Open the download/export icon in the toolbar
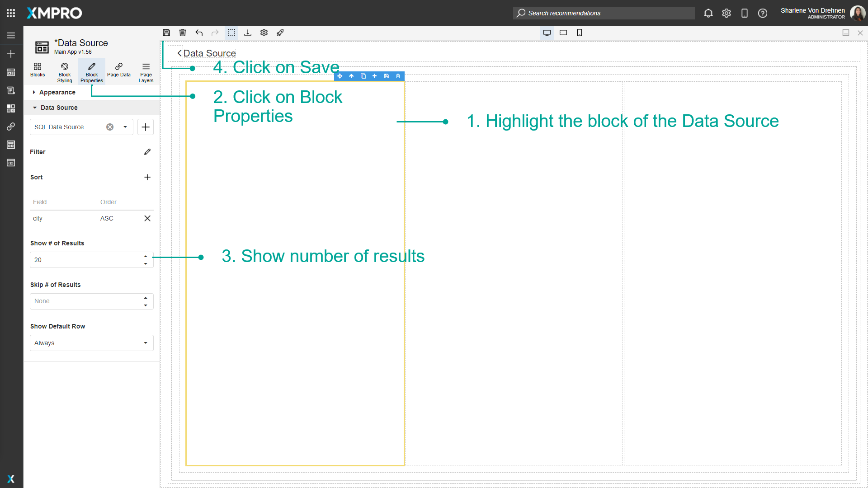The width and height of the screenshot is (868, 488). (x=248, y=33)
